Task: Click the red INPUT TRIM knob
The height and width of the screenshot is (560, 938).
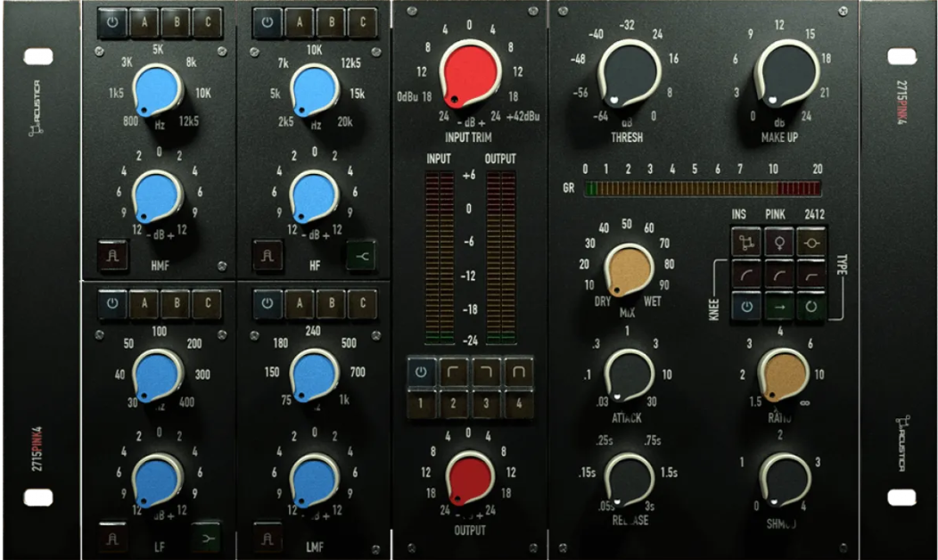Action: [x=471, y=72]
